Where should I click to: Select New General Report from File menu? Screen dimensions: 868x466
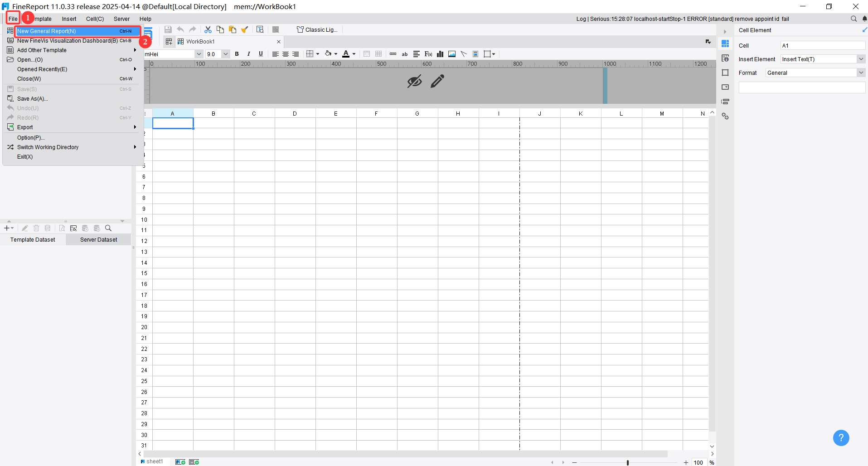(x=47, y=31)
